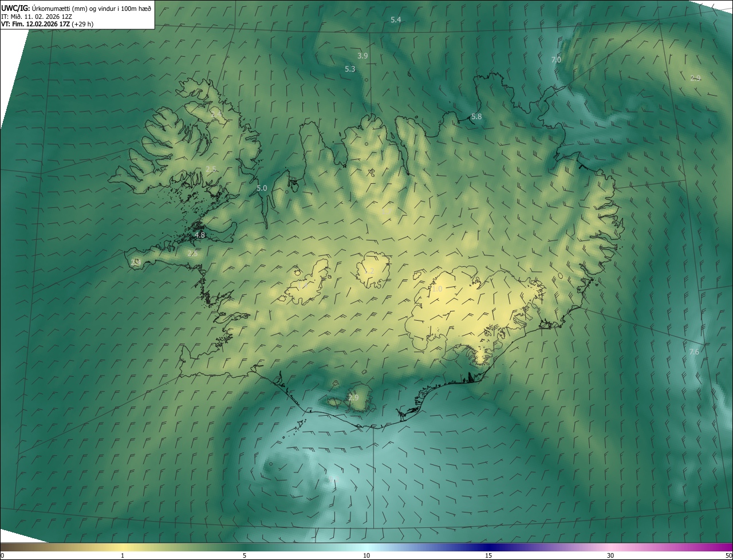Click the '10' tick on the color scale
The image size is (733, 560).
pos(366,555)
